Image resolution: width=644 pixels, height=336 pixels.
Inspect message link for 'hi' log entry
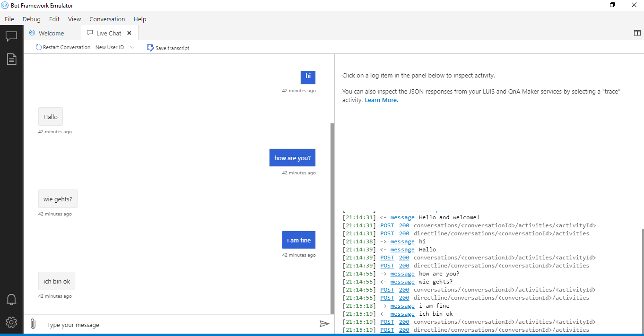click(x=402, y=241)
